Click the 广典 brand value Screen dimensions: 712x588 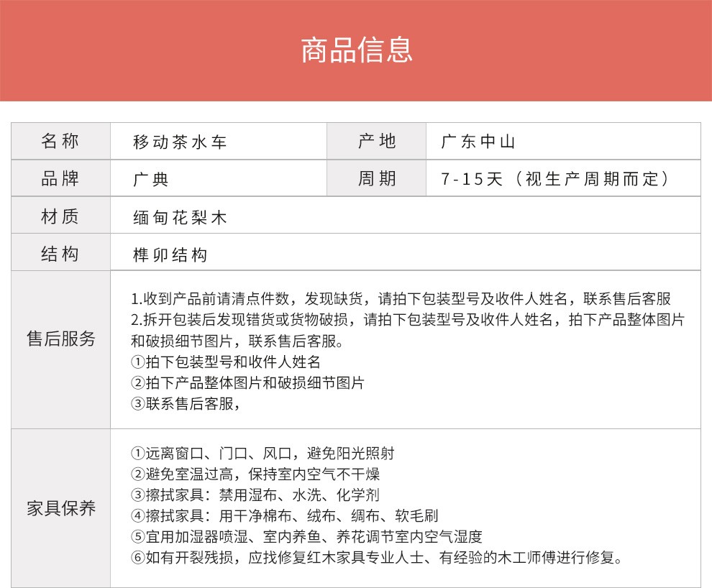click(x=151, y=180)
